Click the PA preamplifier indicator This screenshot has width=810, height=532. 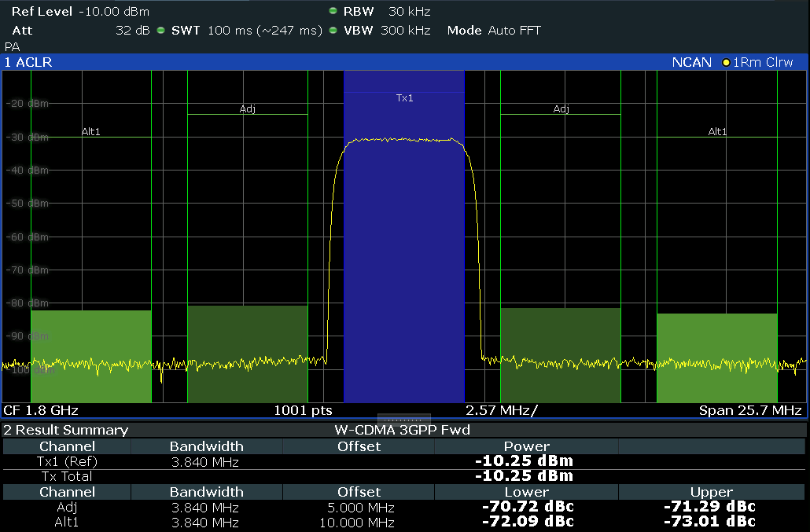click(12, 46)
